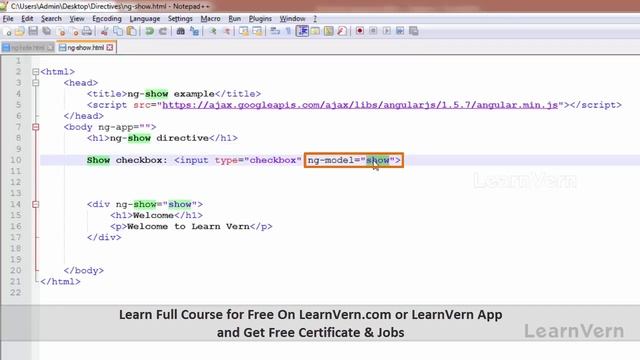The image size is (640, 360).
Task: Click the Print toolbar icon
Action: 87,31
